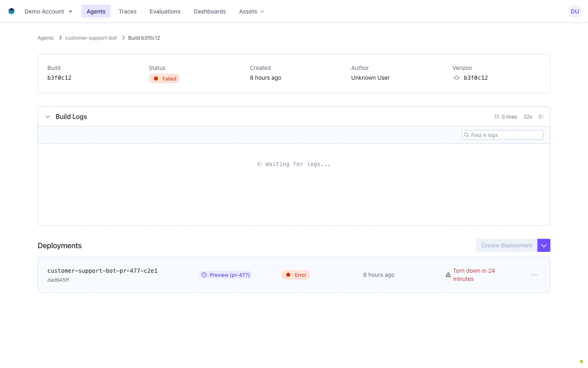Click the Failed status badge
Viewport: 588px width, 368px height.
[164, 79]
